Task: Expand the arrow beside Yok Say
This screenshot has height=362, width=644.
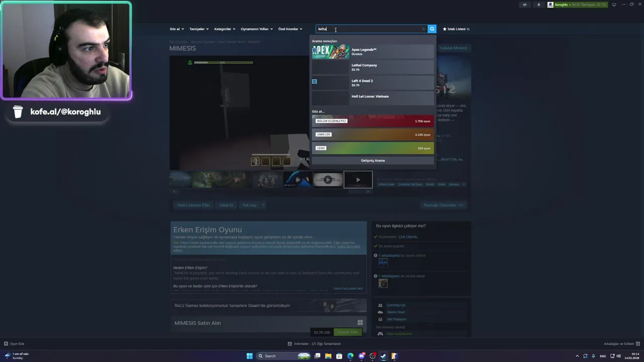Action: click(263, 205)
